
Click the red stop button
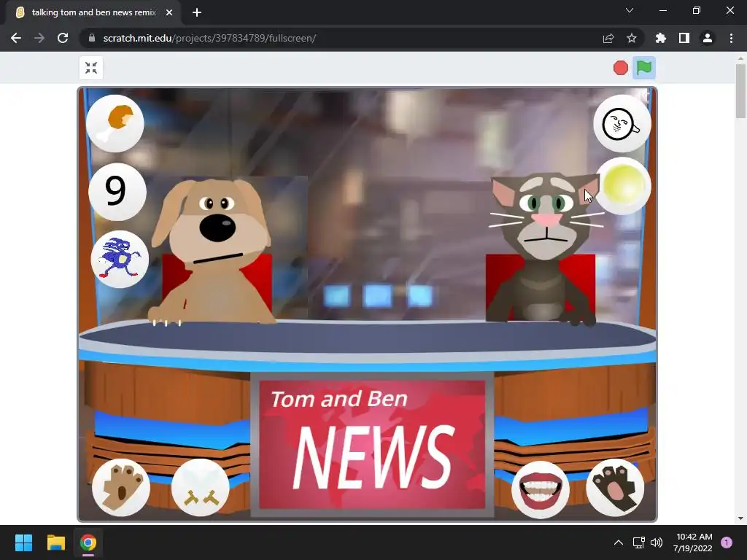[620, 68]
